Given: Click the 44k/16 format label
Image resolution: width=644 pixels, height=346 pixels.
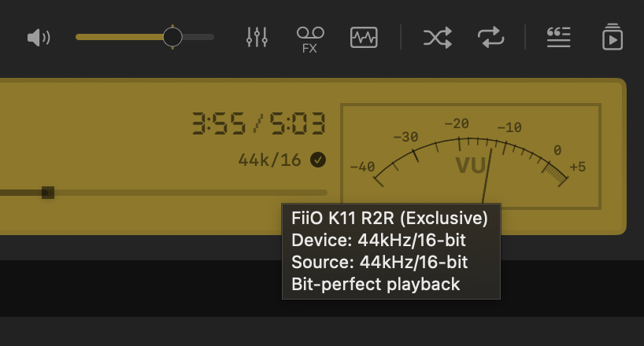Looking at the screenshot, I should coord(269,160).
